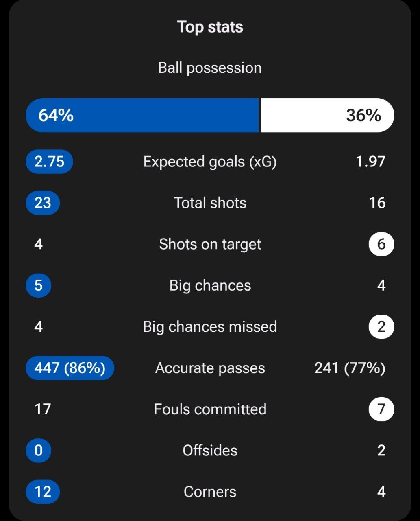Image resolution: width=420 pixels, height=521 pixels.
Task: Click the blue 64% possession bar segment
Action: point(142,115)
